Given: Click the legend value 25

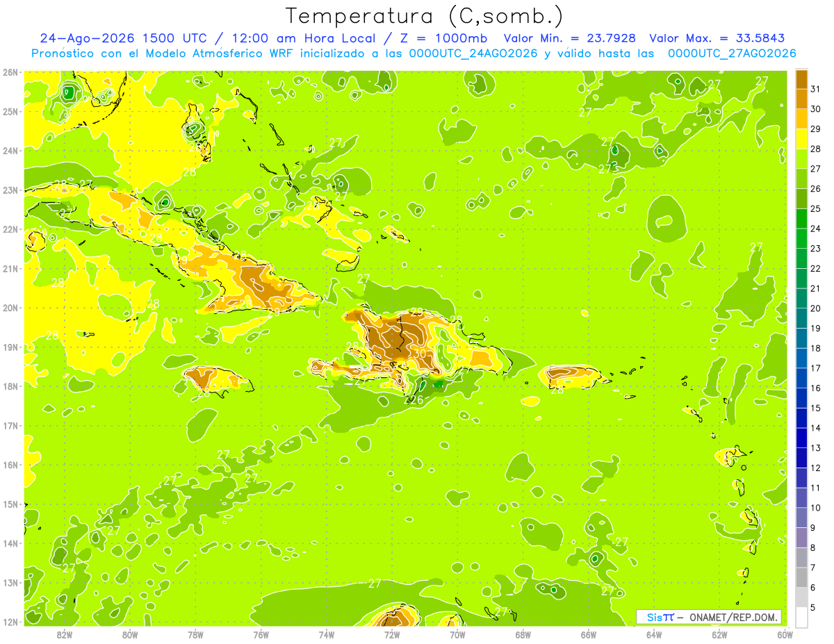Looking at the screenshot, I should pos(815,208).
